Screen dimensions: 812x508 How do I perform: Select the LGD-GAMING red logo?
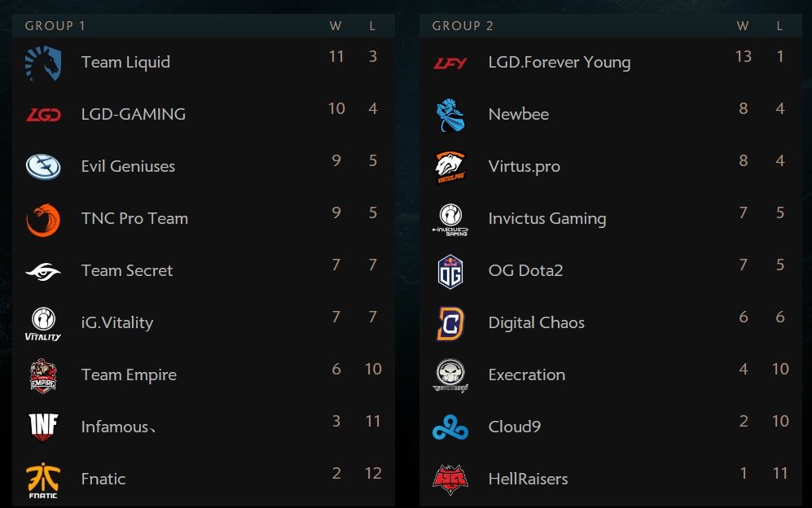pyautogui.click(x=43, y=115)
